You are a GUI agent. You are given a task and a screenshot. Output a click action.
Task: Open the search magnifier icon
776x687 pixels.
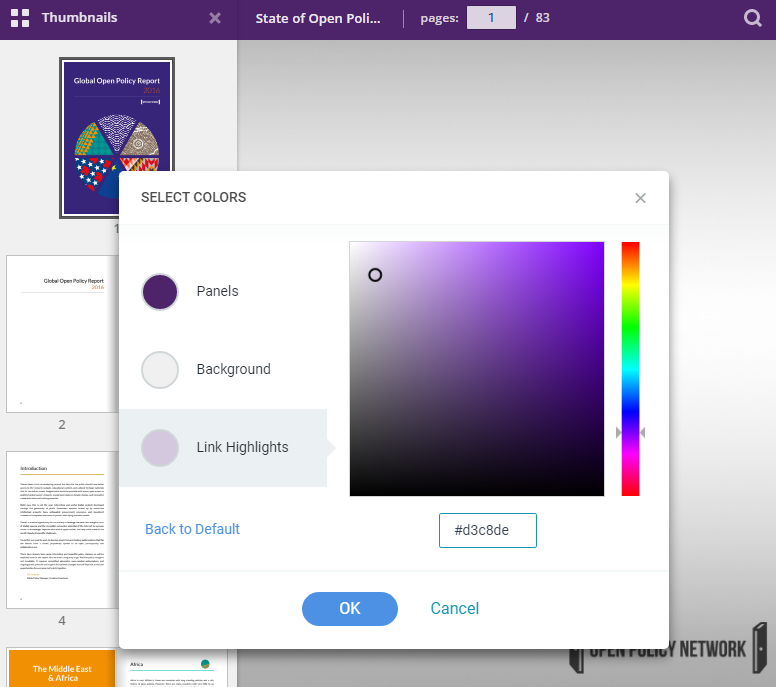click(x=753, y=18)
